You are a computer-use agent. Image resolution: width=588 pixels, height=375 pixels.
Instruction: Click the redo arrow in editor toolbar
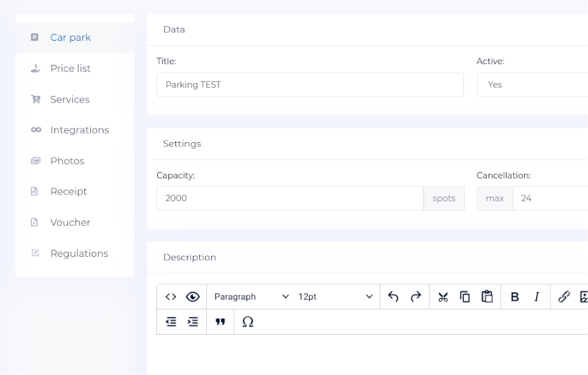click(416, 297)
